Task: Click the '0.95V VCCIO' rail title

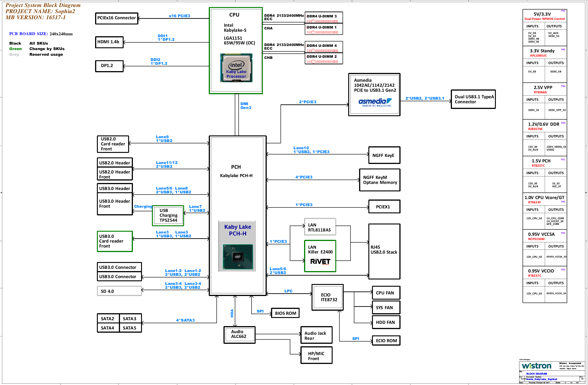Action: click(x=541, y=271)
